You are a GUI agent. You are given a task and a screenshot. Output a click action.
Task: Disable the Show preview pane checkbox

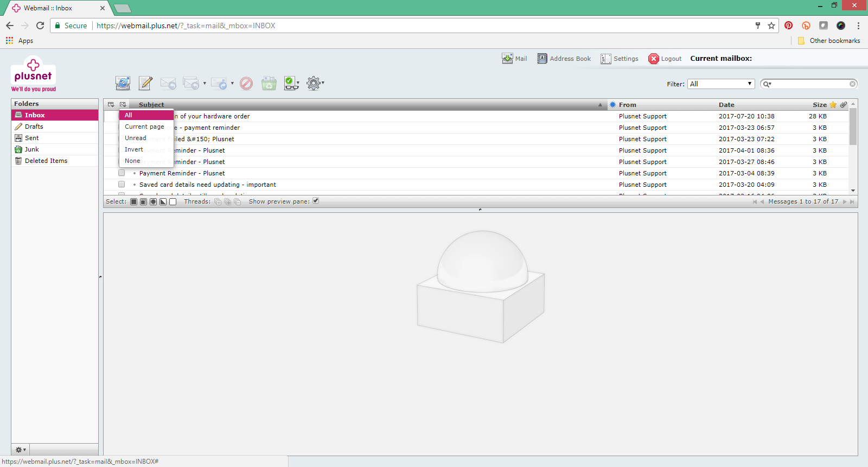[316, 201]
